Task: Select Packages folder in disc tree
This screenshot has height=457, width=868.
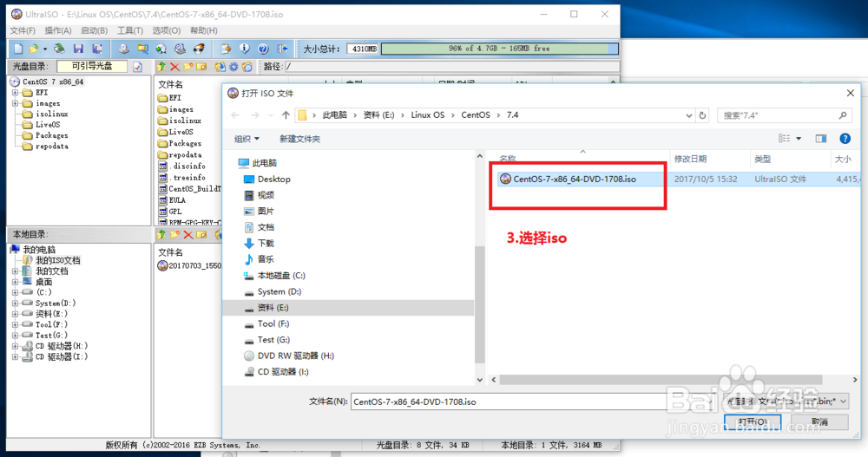Action: click(51, 135)
